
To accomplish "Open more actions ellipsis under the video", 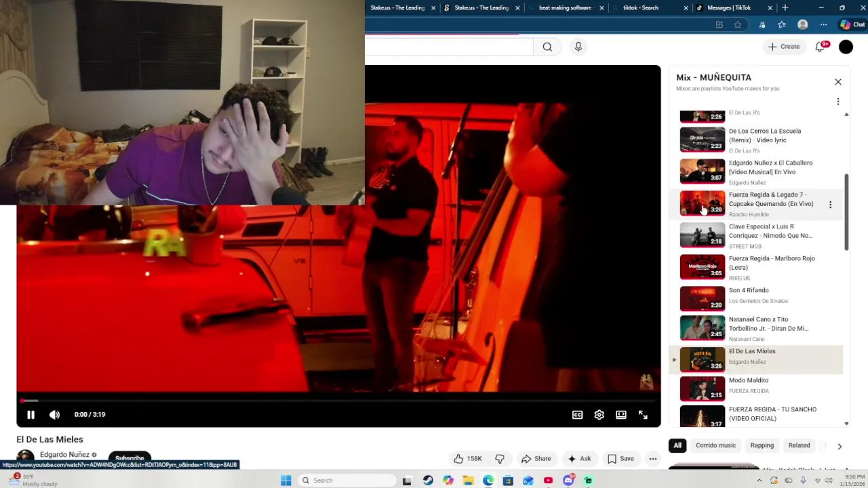I will 653,459.
